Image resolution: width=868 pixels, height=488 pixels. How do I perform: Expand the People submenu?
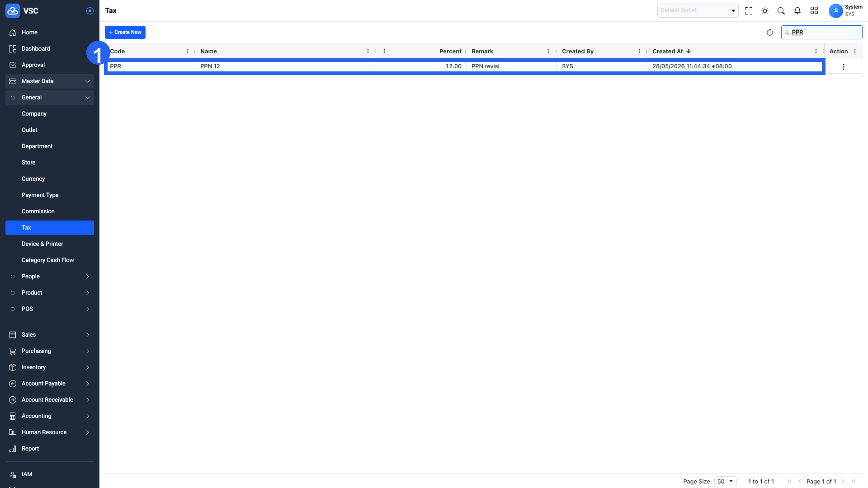coord(50,277)
